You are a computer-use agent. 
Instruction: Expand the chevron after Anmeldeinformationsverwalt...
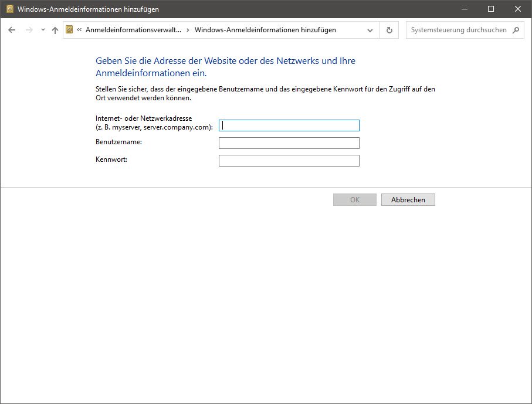188,30
